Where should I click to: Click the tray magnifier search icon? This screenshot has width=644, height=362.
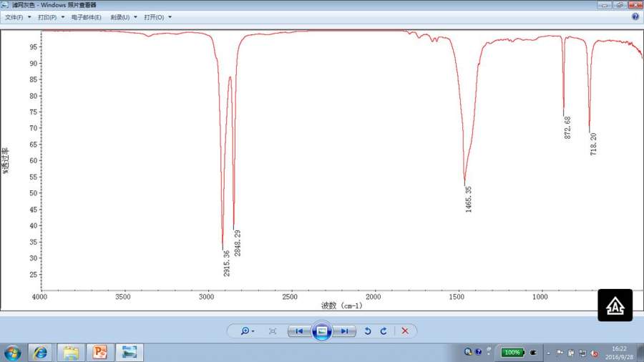point(468,352)
